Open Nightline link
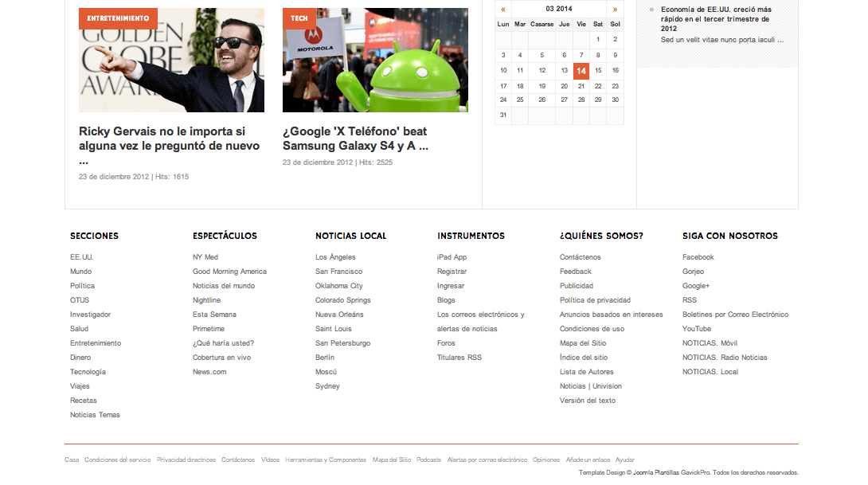Screen dimensions: 868x485 (x=206, y=300)
